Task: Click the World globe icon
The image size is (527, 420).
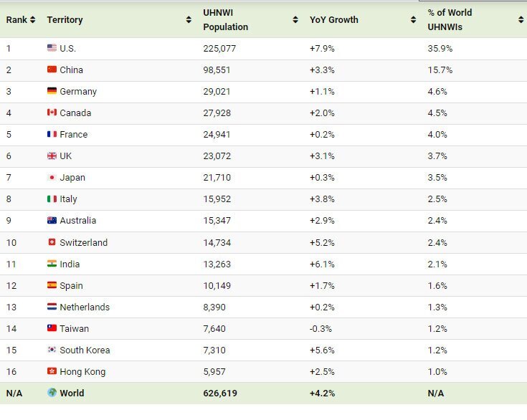Action: [52, 393]
